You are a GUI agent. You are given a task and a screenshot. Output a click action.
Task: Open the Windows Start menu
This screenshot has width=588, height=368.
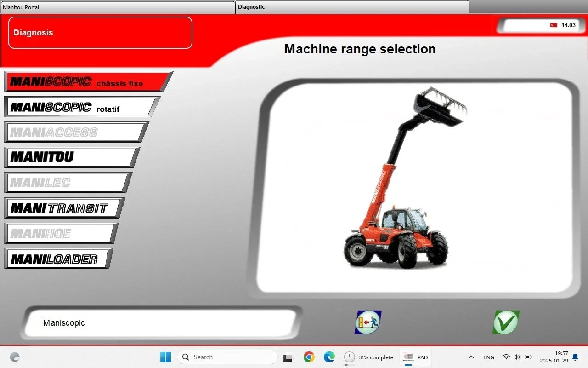click(x=165, y=357)
